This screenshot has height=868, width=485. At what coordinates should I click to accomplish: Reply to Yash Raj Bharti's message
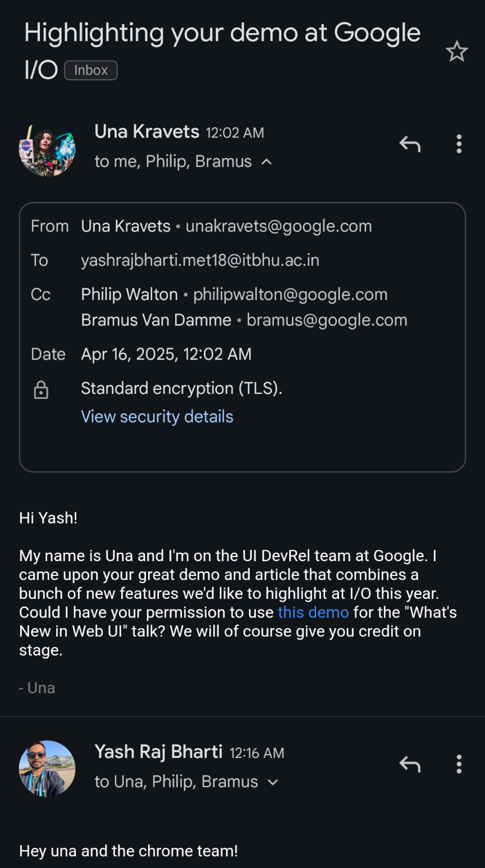[x=410, y=764]
